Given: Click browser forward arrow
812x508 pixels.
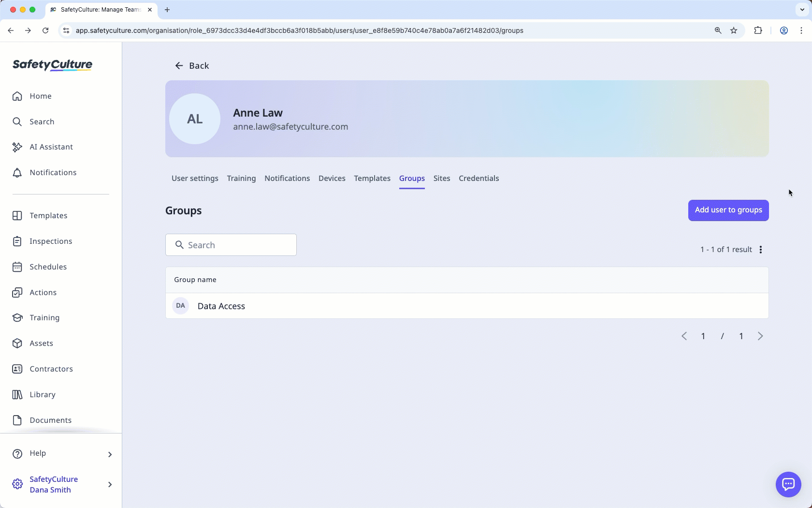Looking at the screenshot, I should click(x=28, y=30).
